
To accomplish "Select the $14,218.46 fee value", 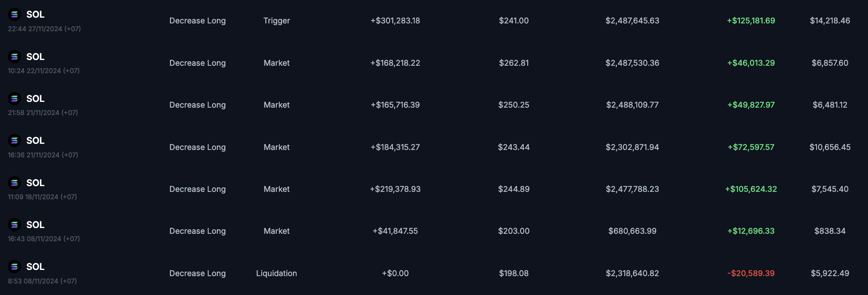I will tap(830, 21).
